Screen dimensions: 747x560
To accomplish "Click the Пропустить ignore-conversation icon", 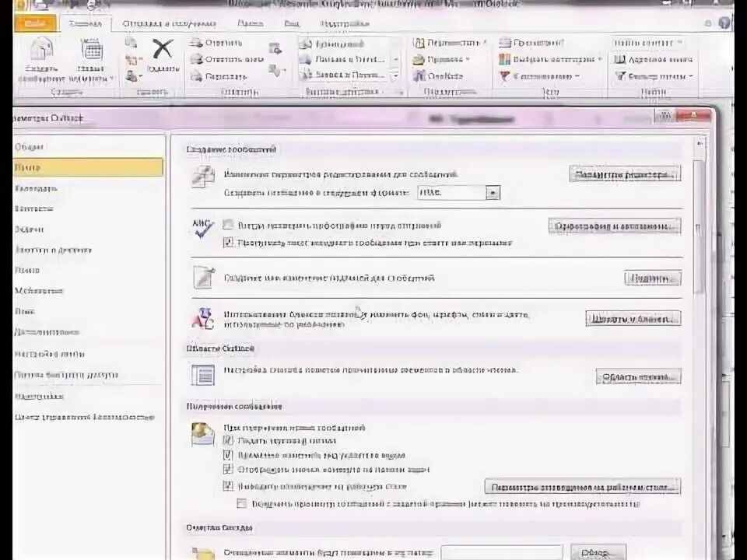I will 131,43.
